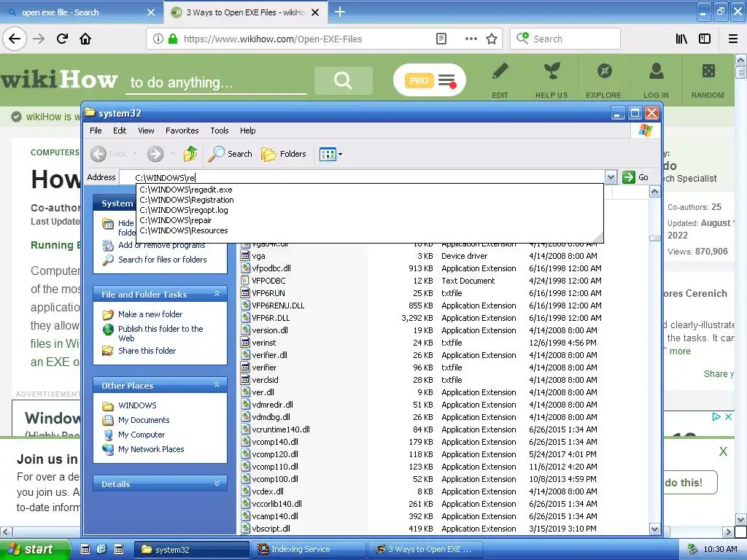Switch to Indexing Service taskbar item
This screenshot has height=560, width=747.
[x=308, y=549]
